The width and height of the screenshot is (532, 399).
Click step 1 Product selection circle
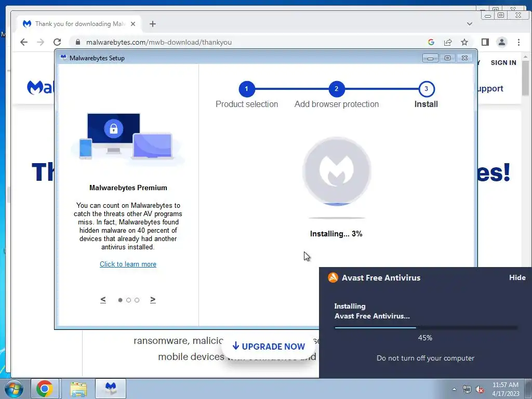(x=247, y=89)
